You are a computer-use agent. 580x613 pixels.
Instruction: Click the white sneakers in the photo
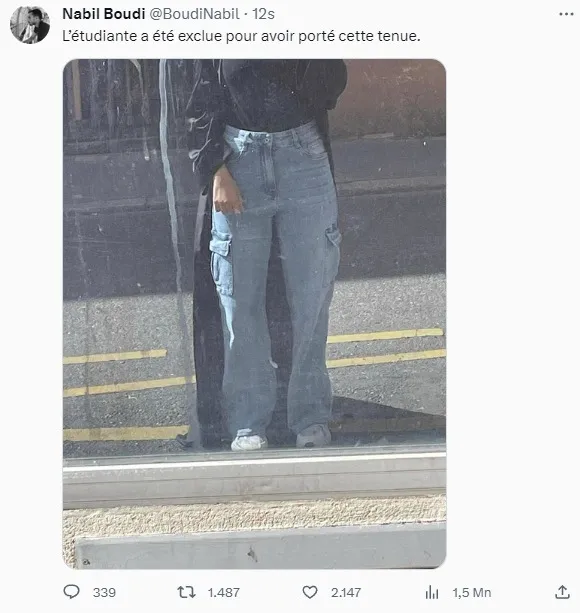249,442
